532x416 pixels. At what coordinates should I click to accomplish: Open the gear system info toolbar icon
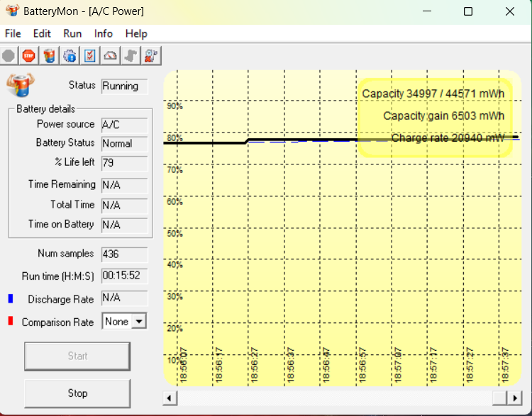click(70, 55)
